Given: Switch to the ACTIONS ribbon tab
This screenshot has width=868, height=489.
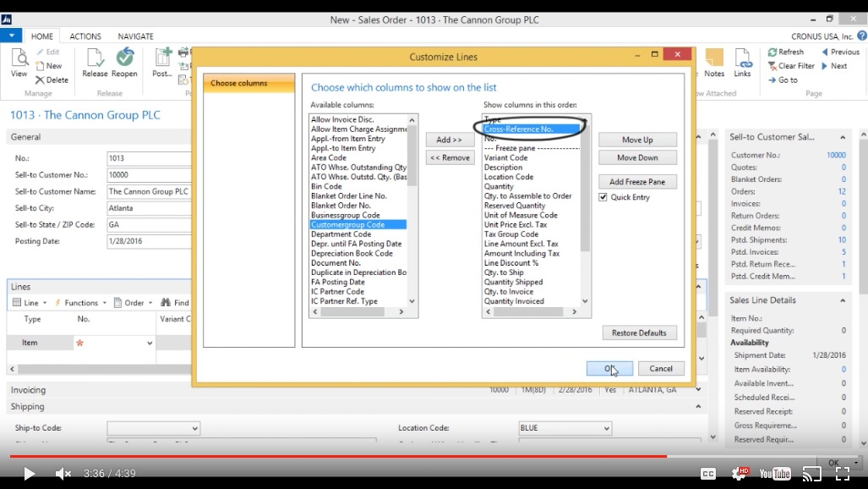Looking at the screenshot, I should click(85, 36).
